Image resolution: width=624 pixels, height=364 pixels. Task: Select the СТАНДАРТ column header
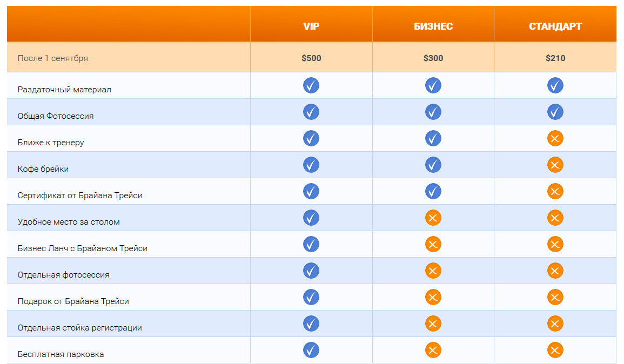pos(555,26)
